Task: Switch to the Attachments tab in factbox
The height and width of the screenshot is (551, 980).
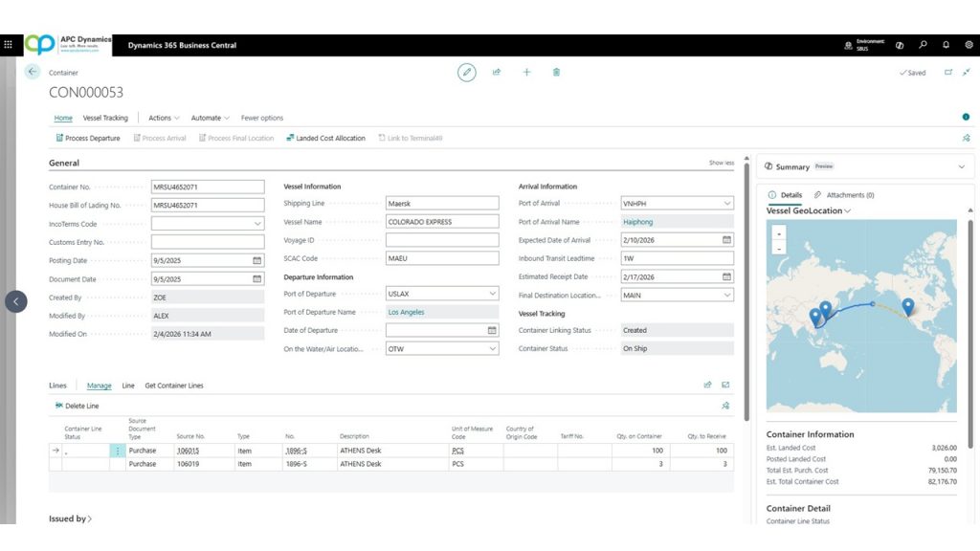Action: (844, 195)
